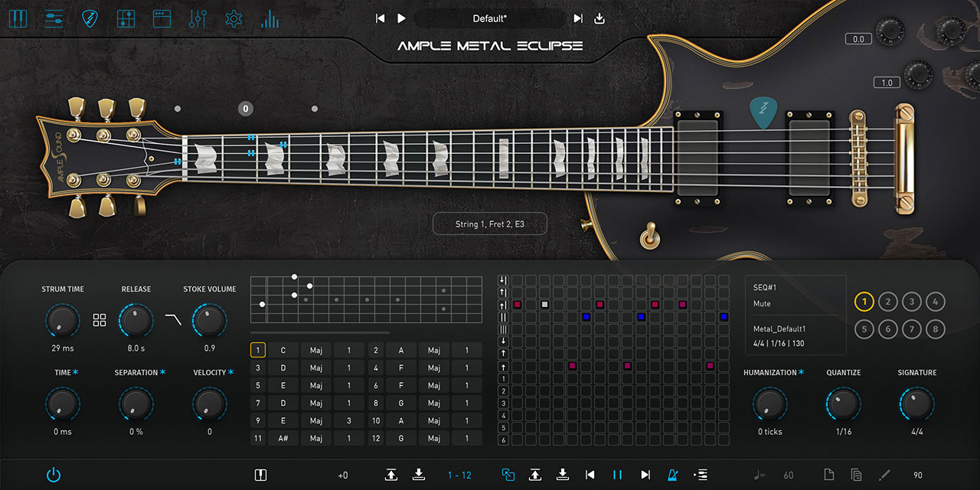Click the 1 - 12 chord range
This screenshot has width=980, height=490.
(459, 475)
